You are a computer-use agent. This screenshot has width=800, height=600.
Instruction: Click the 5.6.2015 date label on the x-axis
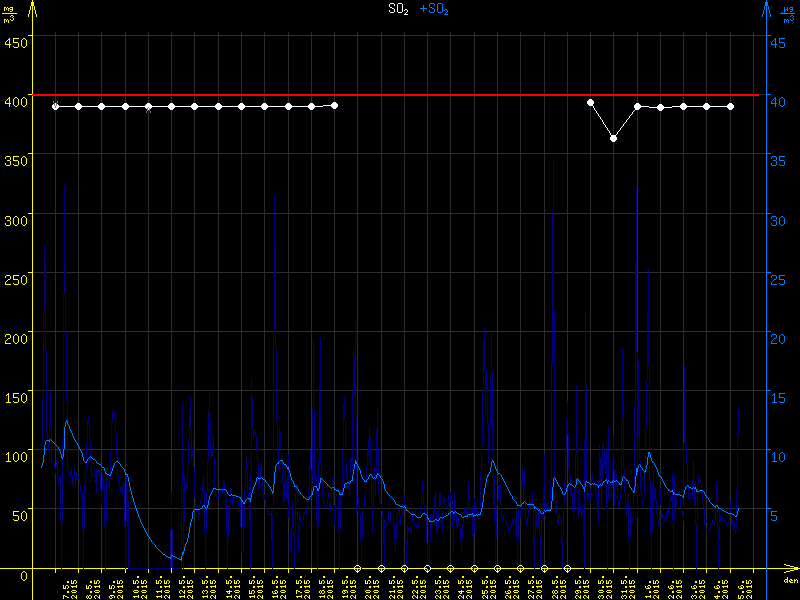pos(743,584)
